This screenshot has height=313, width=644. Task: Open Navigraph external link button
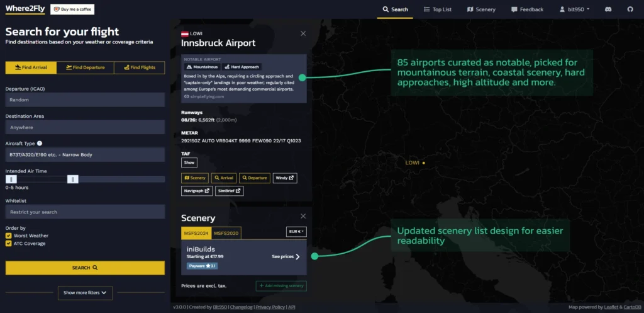(197, 191)
